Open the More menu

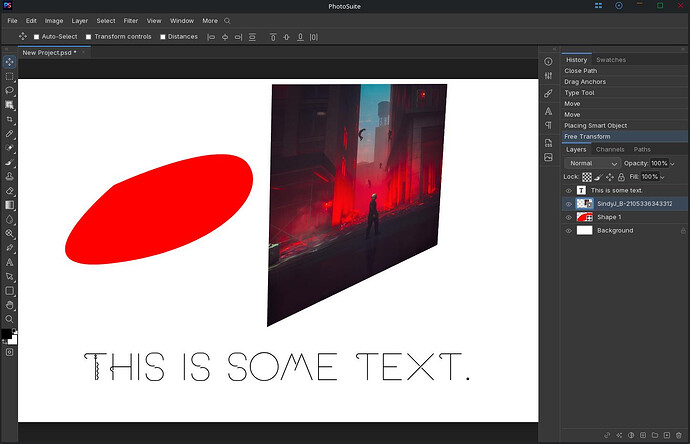pyautogui.click(x=210, y=21)
